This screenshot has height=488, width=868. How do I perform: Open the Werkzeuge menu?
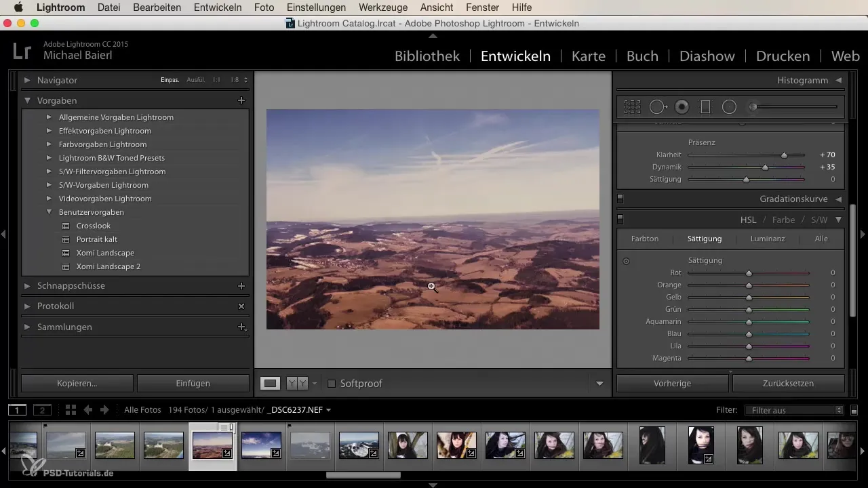point(382,7)
